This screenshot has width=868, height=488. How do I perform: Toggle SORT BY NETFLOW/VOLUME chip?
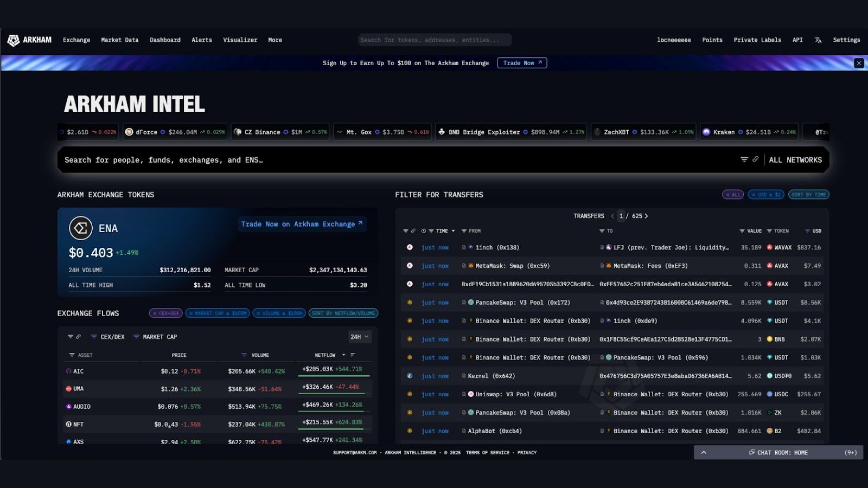point(343,313)
